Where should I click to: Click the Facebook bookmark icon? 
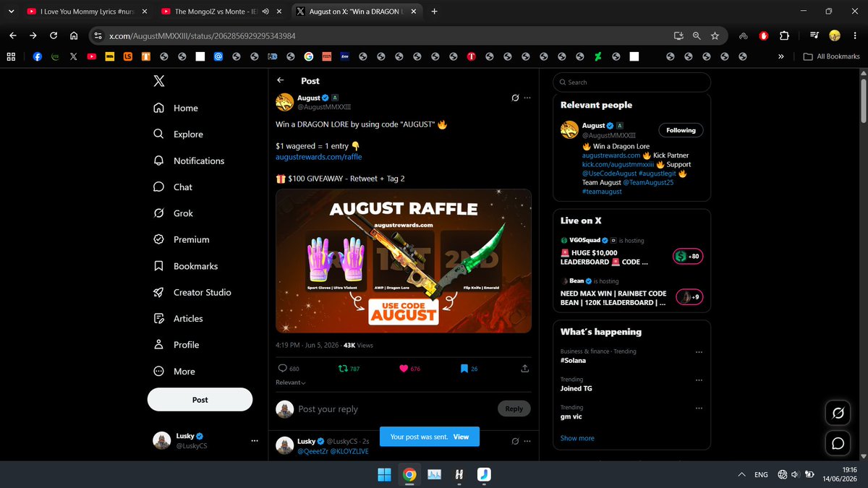click(37, 56)
